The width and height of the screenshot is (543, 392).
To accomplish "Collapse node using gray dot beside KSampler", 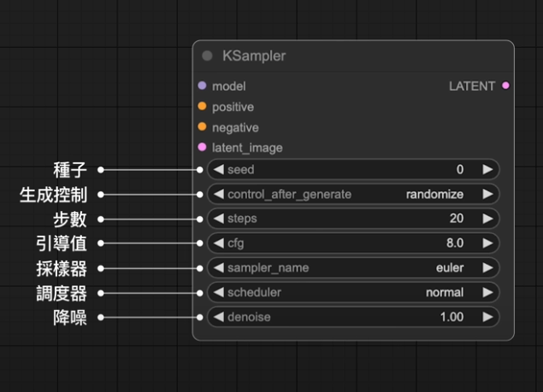I will [207, 56].
